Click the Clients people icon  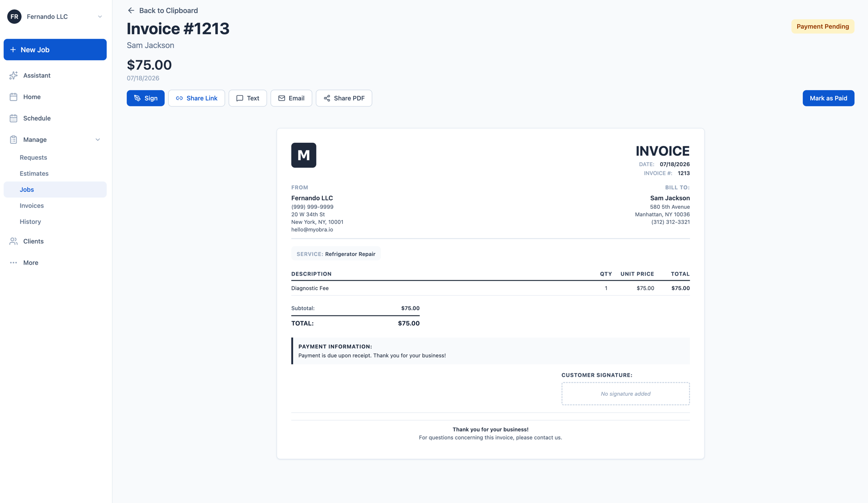pyautogui.click(x=13, y=241)
